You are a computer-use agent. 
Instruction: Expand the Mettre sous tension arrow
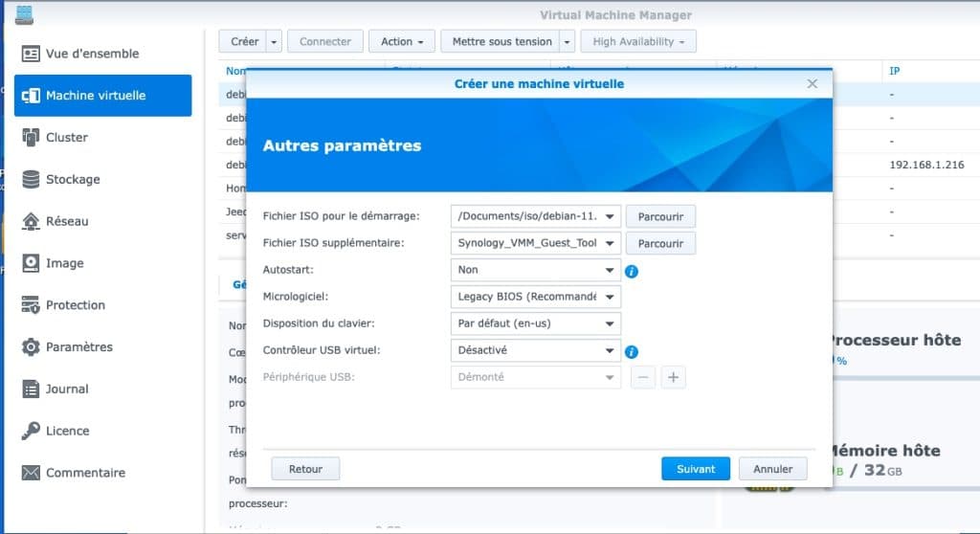click(567, 42)
